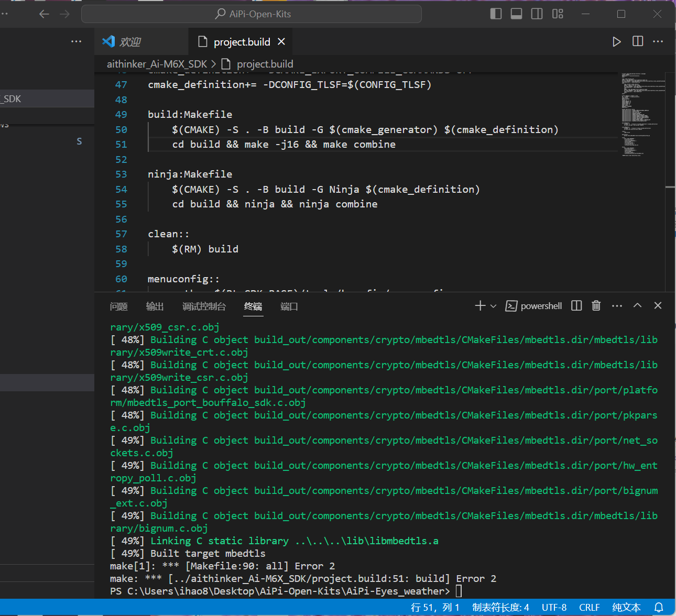Go back in navigation history
Viewport: 676px width, 616px height.
coord(45,14)
